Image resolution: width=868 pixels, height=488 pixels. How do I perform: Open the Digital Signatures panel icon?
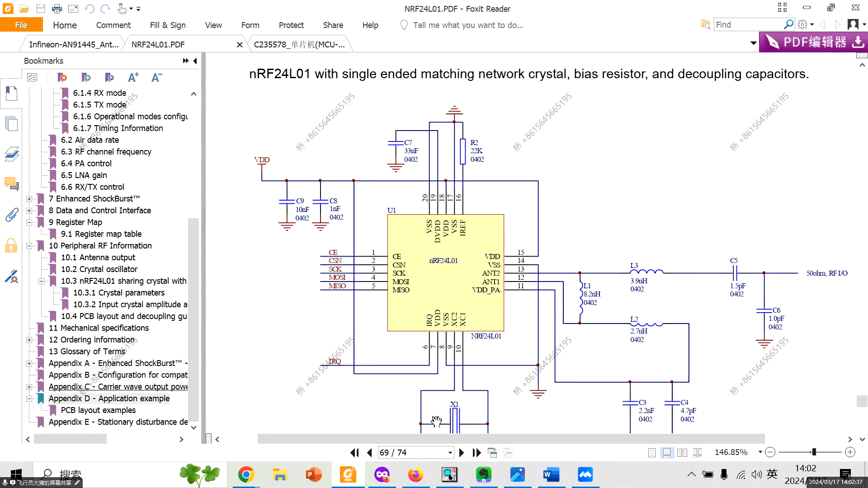[11, 276]
